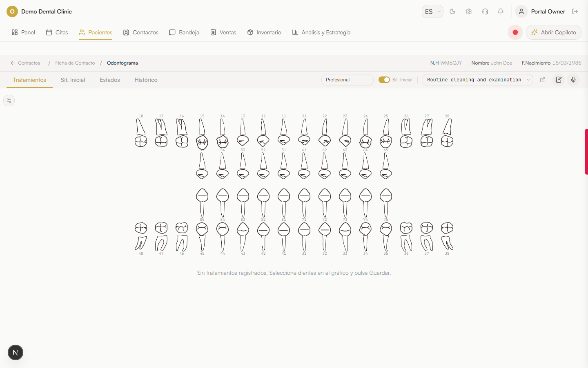Click the Abrir Copiloto button
588x368 pixels.
(554, 32)
